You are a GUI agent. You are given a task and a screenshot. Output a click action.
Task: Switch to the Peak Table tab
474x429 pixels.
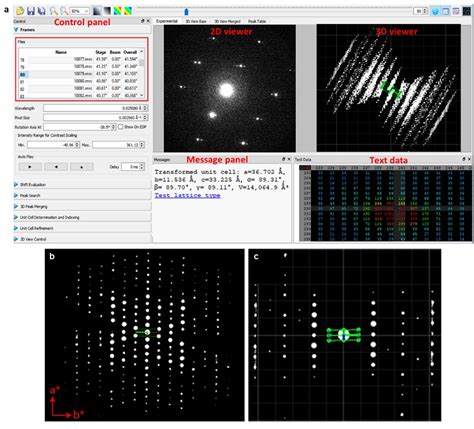(257, 21)
